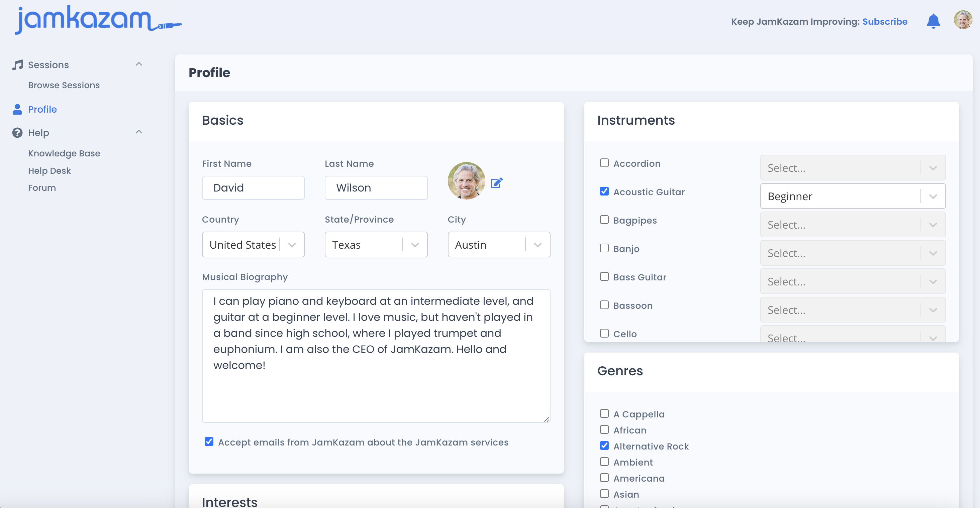
Task: Click the JamKazam logo
Action: coord(97,20)
